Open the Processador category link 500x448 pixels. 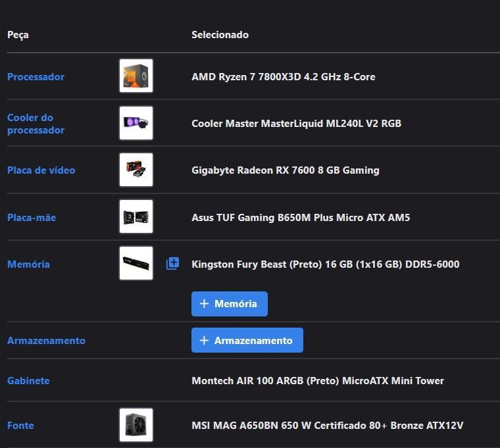36,76
